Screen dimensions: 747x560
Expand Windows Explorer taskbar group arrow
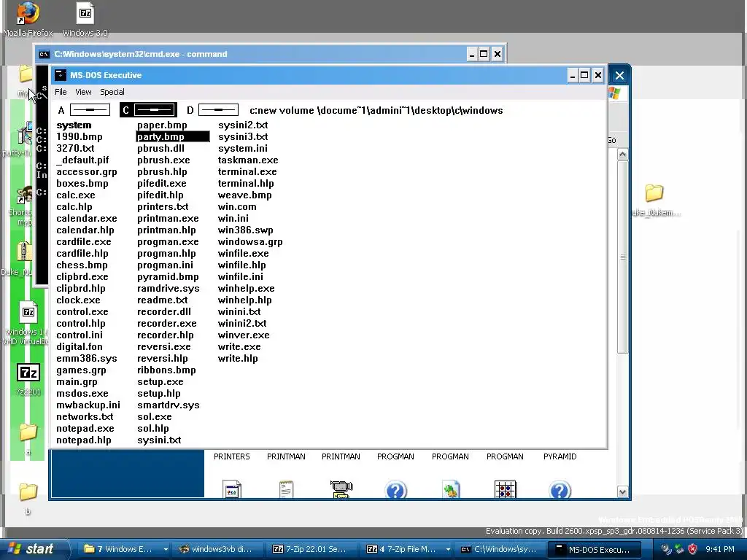(166, 550)
